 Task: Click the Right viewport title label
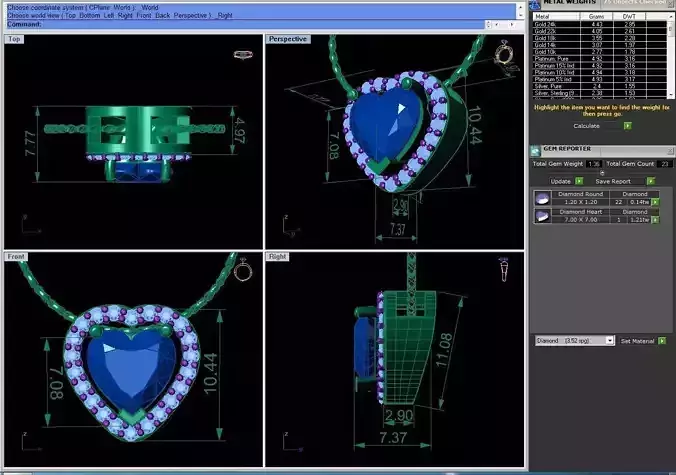[277, 256]
